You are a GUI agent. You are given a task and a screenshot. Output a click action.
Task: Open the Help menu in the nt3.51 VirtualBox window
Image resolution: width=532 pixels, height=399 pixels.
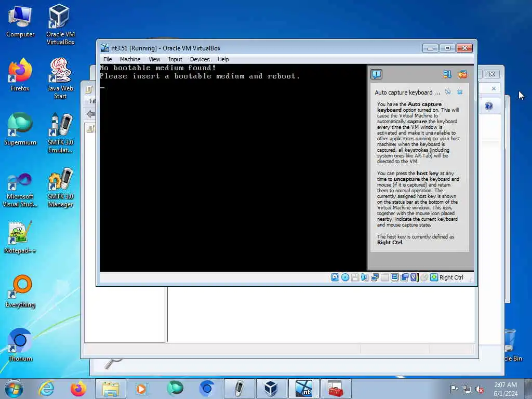(223, 59)
